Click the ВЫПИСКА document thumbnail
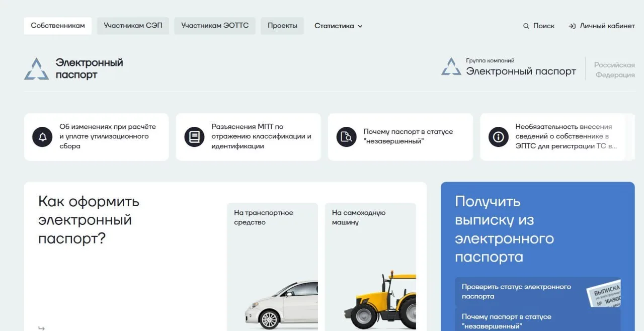This screenshot has height=331, width=644. coord(604,293)
